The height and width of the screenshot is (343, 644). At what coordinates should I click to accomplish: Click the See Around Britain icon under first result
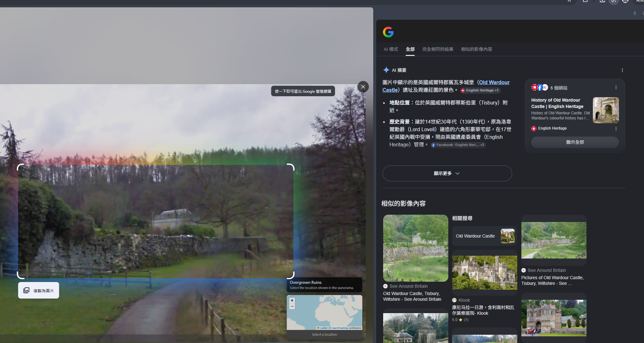(x=385, y=286)
